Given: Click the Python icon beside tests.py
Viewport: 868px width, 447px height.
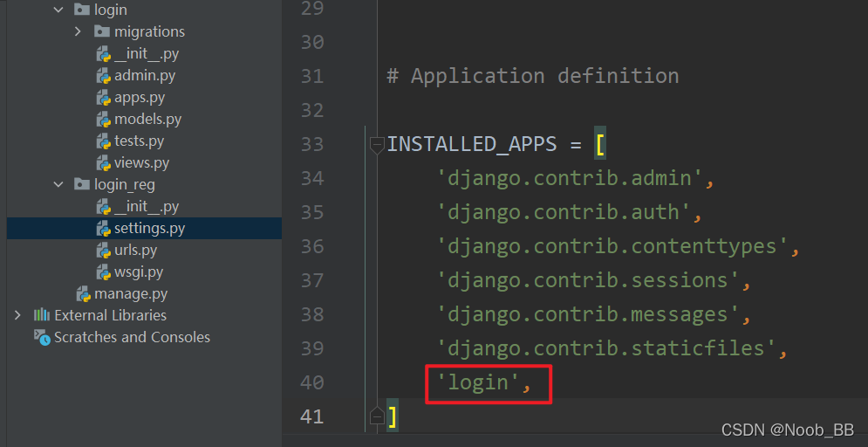Looking at the screenshot, I should coord(104,141).
